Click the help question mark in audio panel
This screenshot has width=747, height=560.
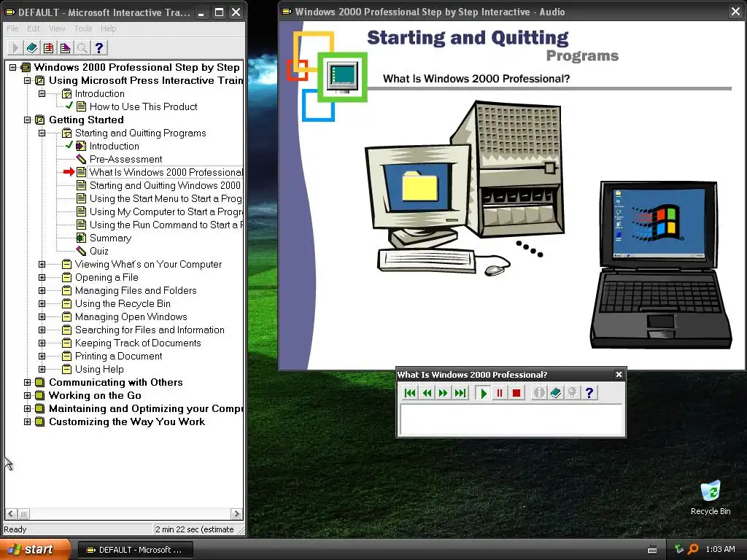(589, 393)
